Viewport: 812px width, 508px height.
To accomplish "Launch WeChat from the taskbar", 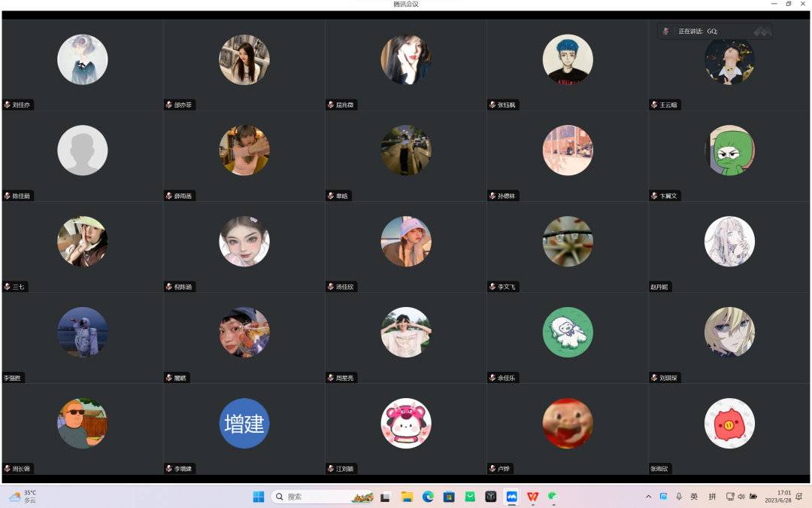I will tap(553, 497).
